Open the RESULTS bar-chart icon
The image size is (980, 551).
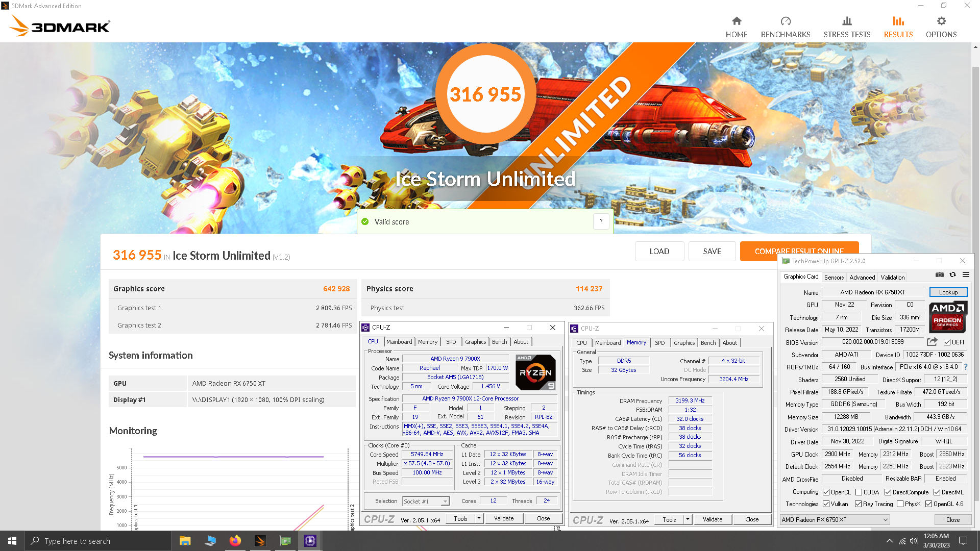point(898,21)
